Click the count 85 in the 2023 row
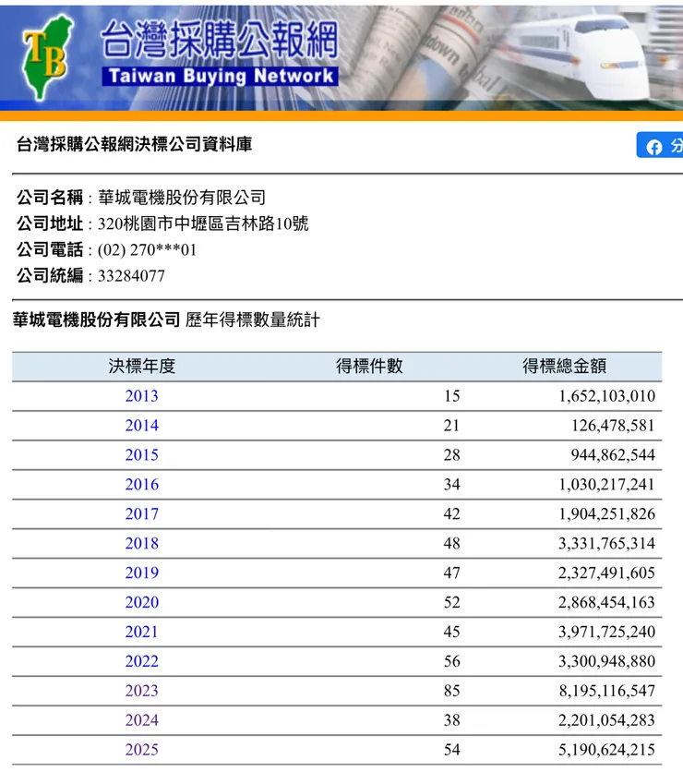Screen dimensions: 683x784 [451, 691]
